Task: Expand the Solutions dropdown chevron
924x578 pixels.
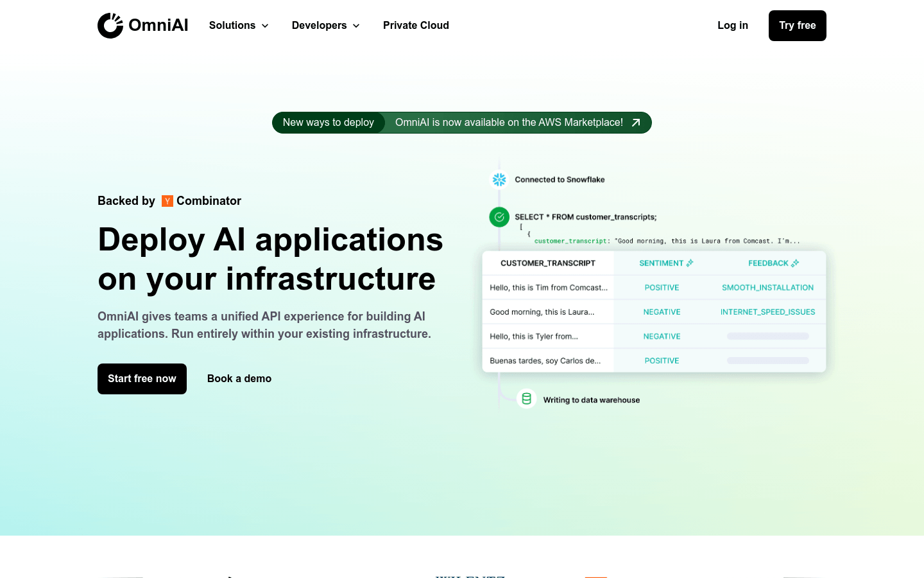Action: pos(265,26)
